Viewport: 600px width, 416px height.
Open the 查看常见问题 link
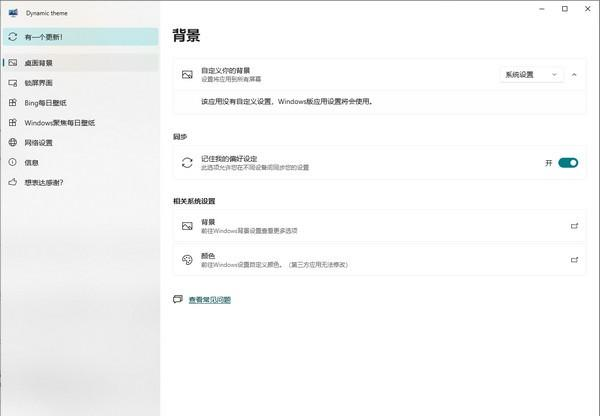(x=210, y=300)
